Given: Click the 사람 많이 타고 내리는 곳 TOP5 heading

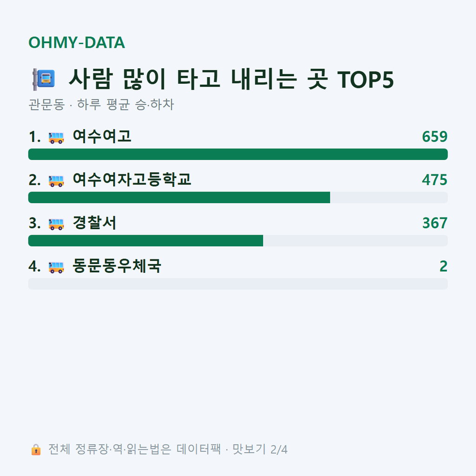Looking at the screenshot, I should tap(231, 79).
